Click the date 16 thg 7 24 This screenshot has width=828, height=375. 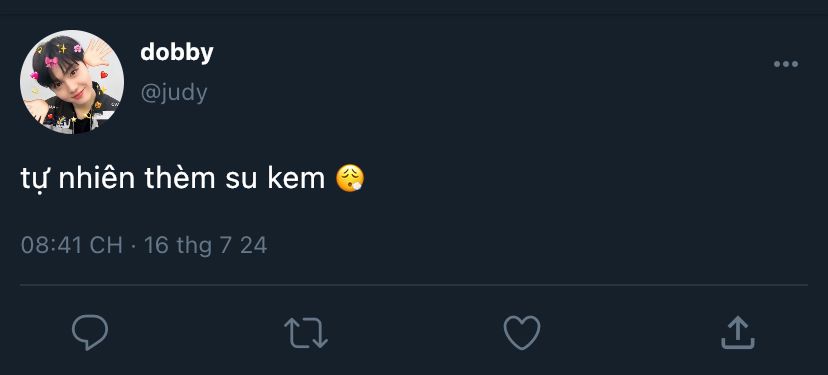[x=205, y=246]
